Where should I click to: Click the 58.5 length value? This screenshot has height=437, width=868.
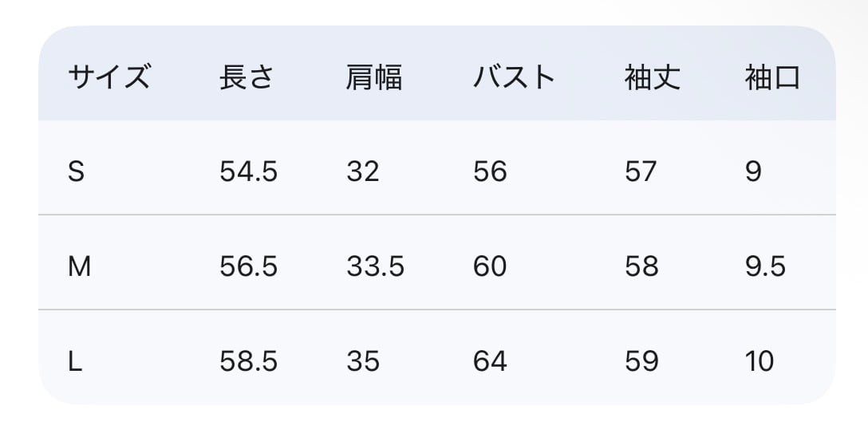tap(248, 361)
